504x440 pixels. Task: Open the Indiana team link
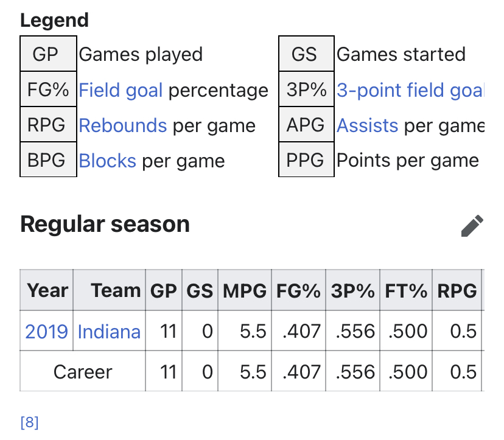110,331
